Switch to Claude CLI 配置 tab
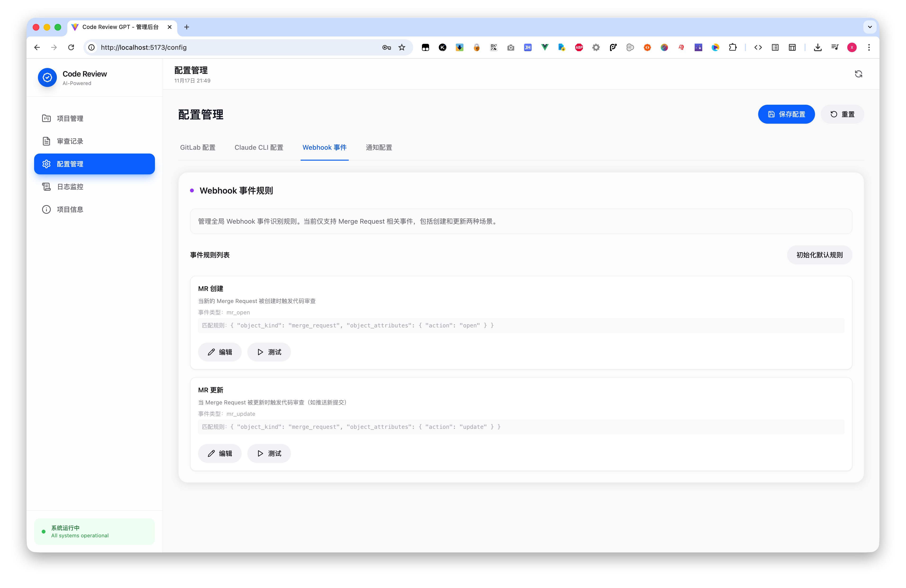The height and width of the screenshot is (588, 906). coord(258,147)
